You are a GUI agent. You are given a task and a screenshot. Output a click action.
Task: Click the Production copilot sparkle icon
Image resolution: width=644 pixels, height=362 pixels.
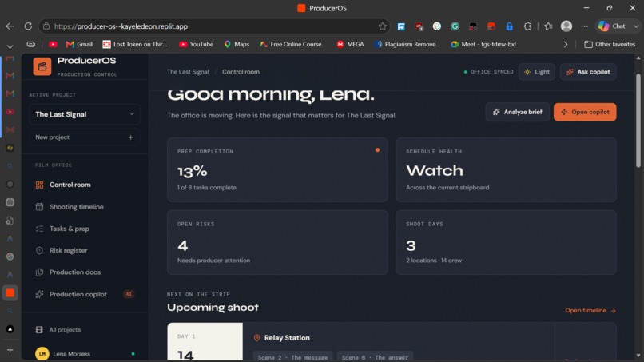pyautogui.click(x=39, y=294)
